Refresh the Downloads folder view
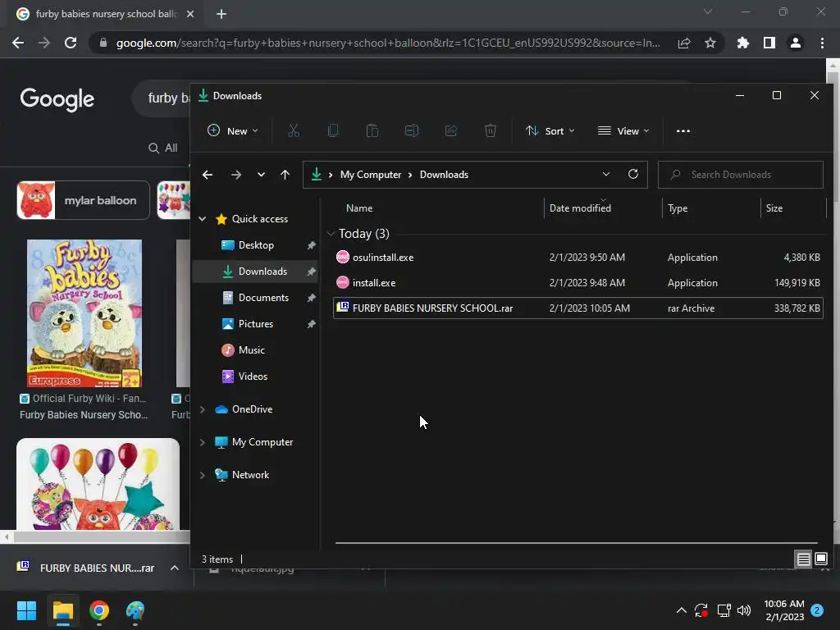 pos(633,174)
